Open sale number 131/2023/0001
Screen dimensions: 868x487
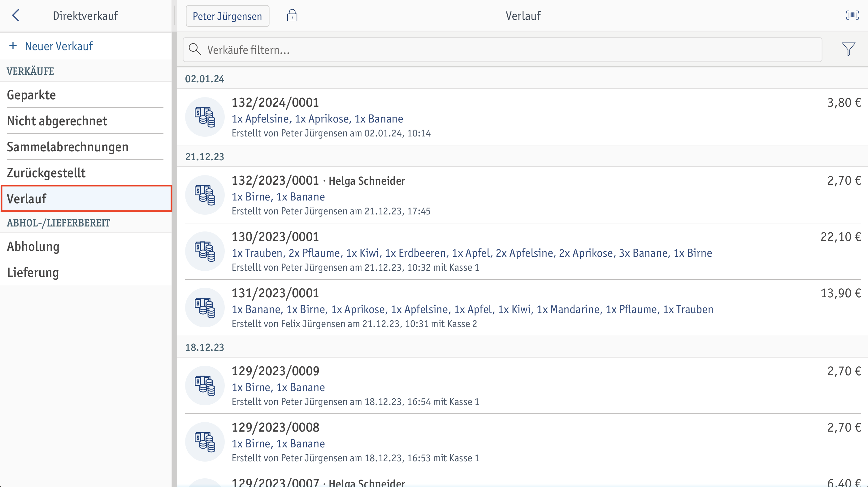(x=523, y=308)
